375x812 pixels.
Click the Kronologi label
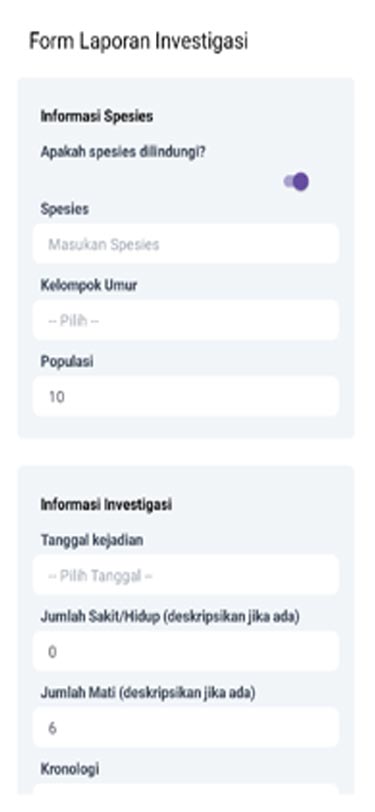tap(69, 770)
